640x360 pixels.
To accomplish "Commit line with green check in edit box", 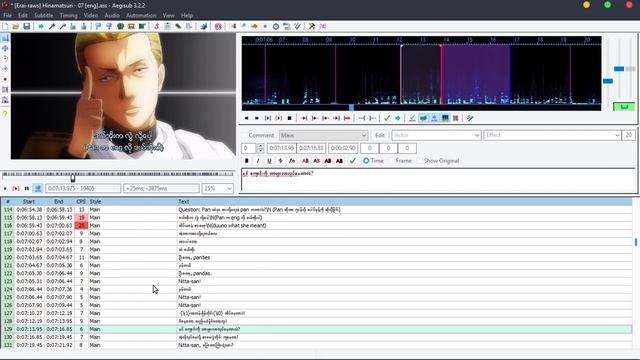I will pos(353,161).
